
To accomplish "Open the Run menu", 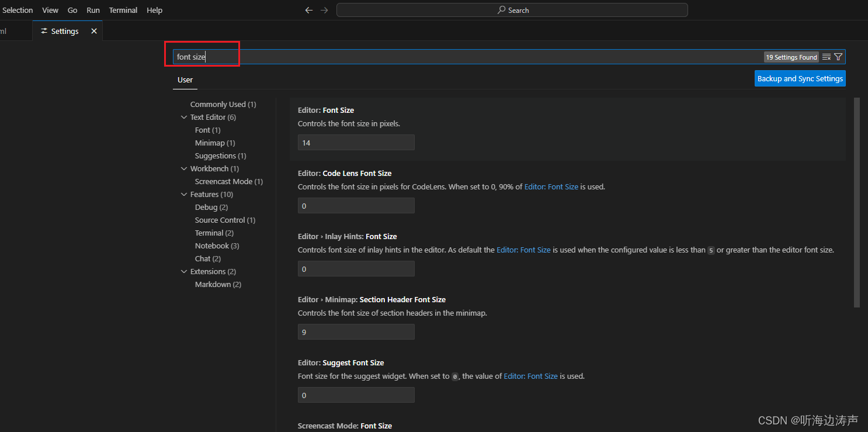I will point(93,10).
